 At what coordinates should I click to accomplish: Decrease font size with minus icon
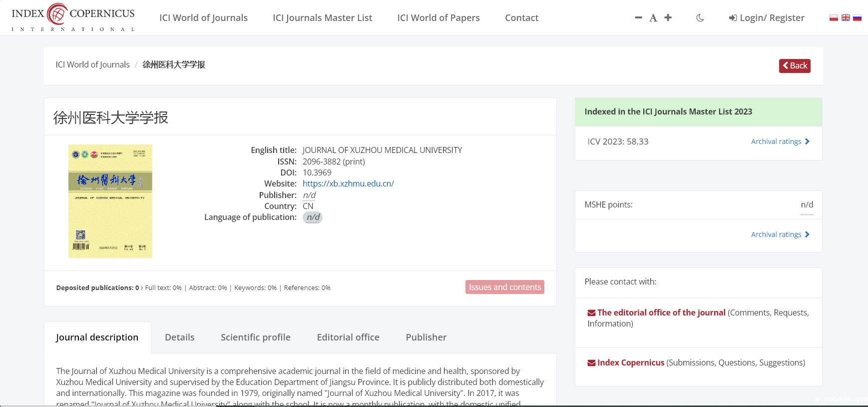638,17
